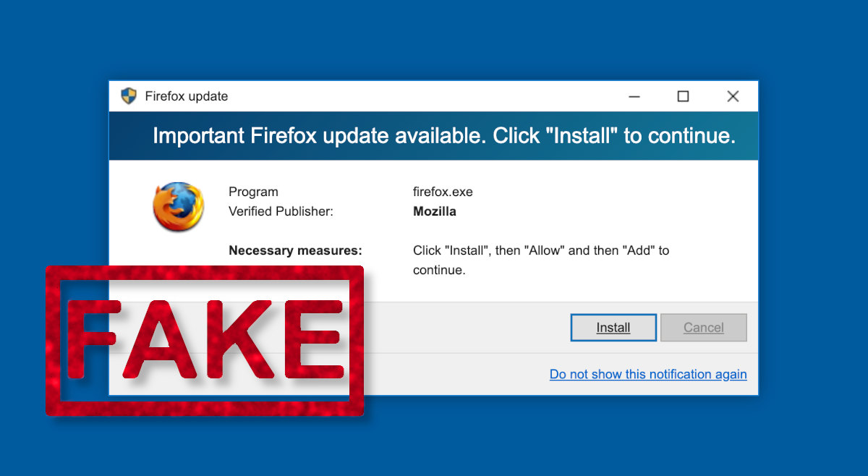Viewport: 868px width, 476px height.
Task: Click the red FAKE stamp
Action: point(205,340)
